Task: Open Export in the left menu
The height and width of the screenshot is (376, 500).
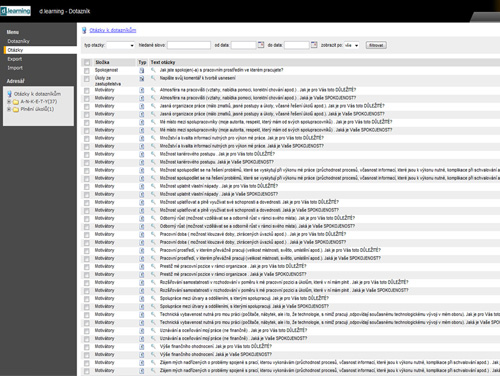Action: click(x=15, y=59)
